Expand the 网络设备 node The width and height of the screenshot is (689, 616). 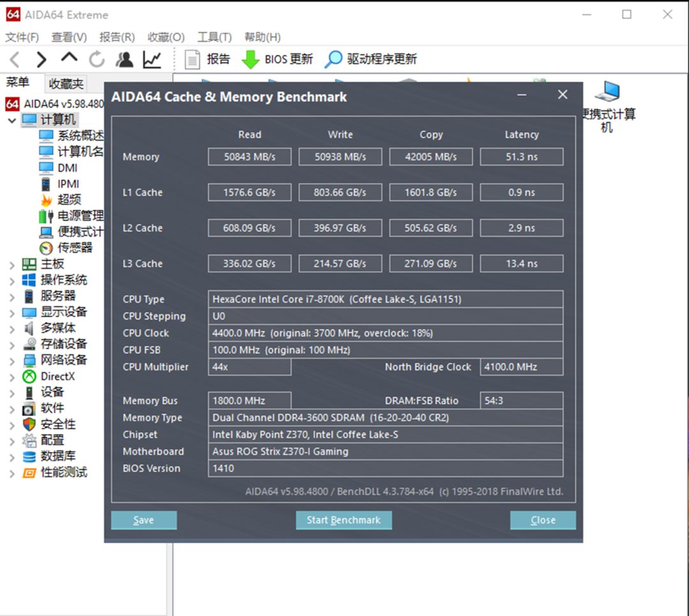[12, 361]
